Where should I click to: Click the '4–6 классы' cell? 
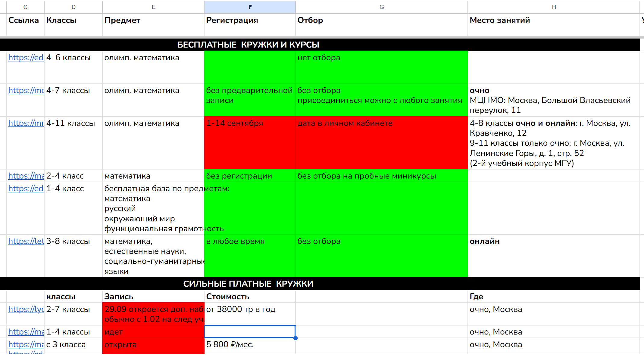pos(73,67)
